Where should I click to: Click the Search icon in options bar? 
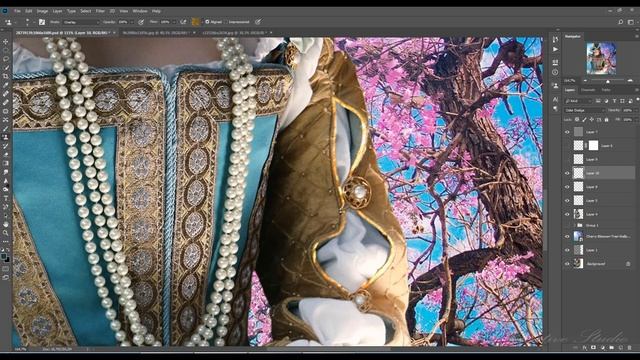[620, 22]
